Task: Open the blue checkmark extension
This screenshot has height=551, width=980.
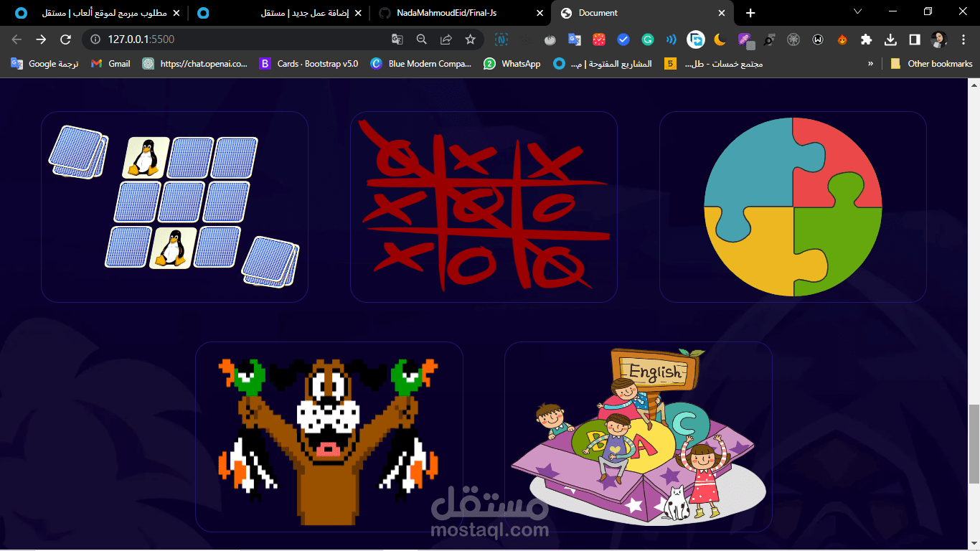Action: point(623,39)
